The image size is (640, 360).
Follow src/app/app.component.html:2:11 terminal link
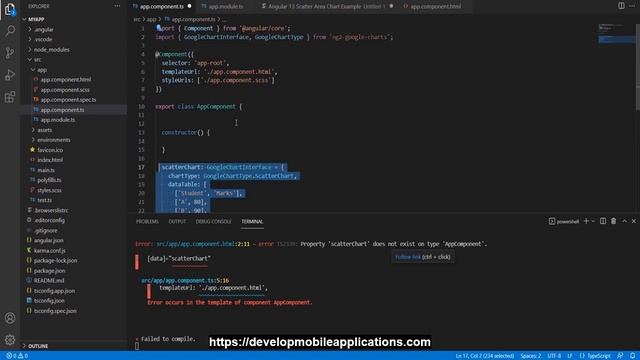click(x=203, y=244)
